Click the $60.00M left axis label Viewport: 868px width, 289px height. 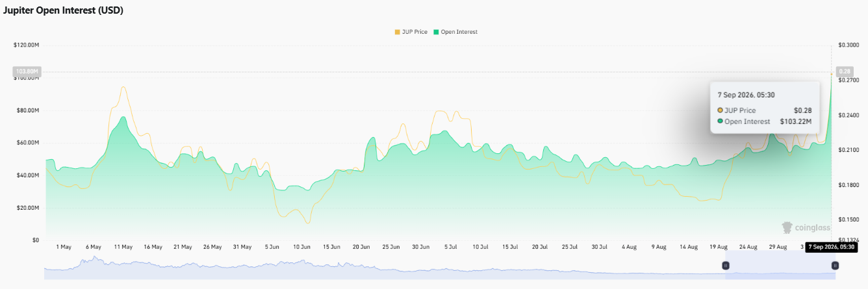pos(28,142)
